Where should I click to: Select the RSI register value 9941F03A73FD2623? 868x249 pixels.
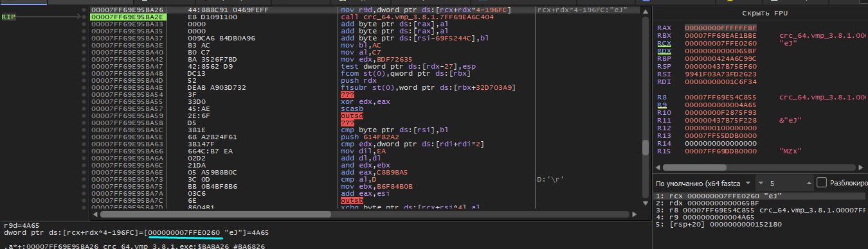720,74
